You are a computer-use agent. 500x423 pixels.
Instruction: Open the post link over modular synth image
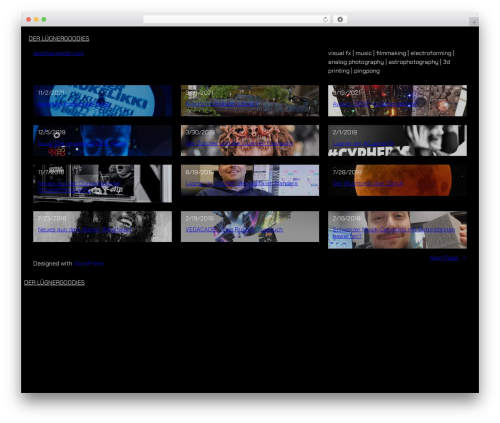(375, 104)
